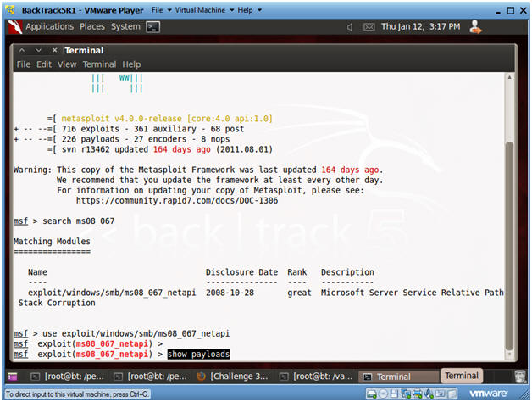Click last VMware device status icon
The width and height of the screenshot is (532, 402).
(452, 394)
